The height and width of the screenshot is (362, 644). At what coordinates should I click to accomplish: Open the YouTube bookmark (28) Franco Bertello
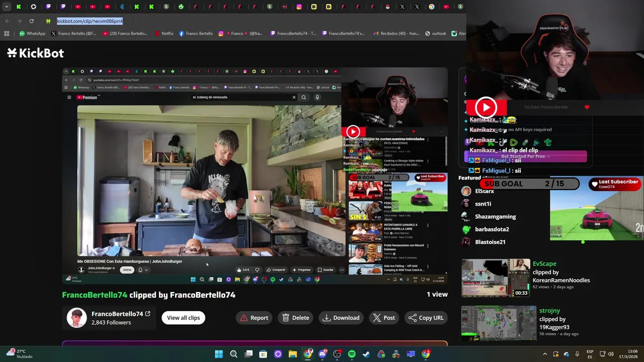[125, 34]
